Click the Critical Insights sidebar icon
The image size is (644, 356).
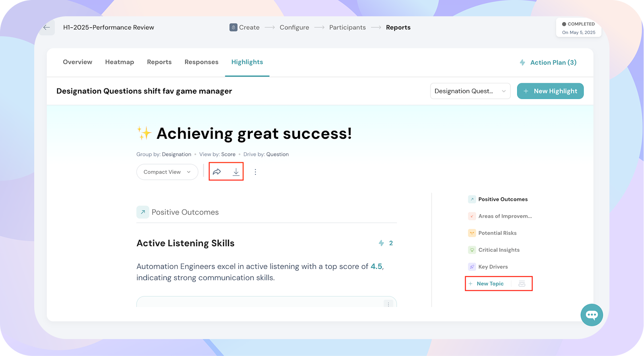pos(472,250)
